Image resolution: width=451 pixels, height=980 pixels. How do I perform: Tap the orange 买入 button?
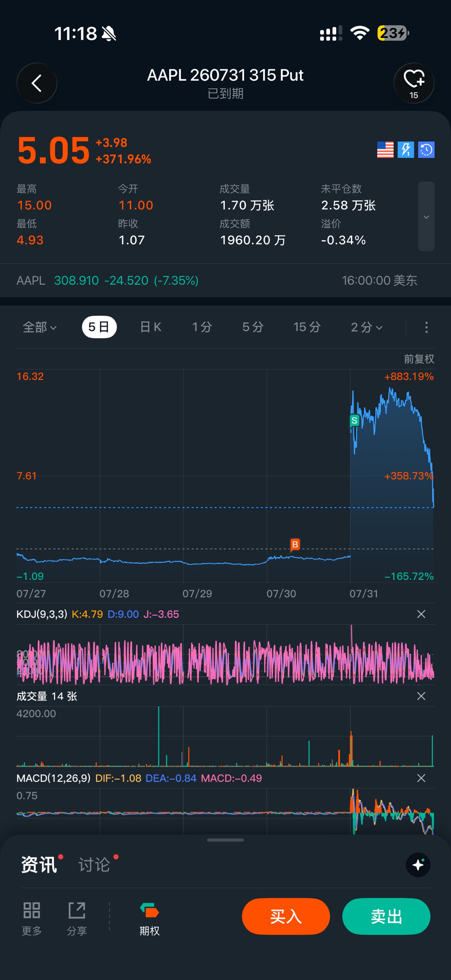[x=286, y=916]
